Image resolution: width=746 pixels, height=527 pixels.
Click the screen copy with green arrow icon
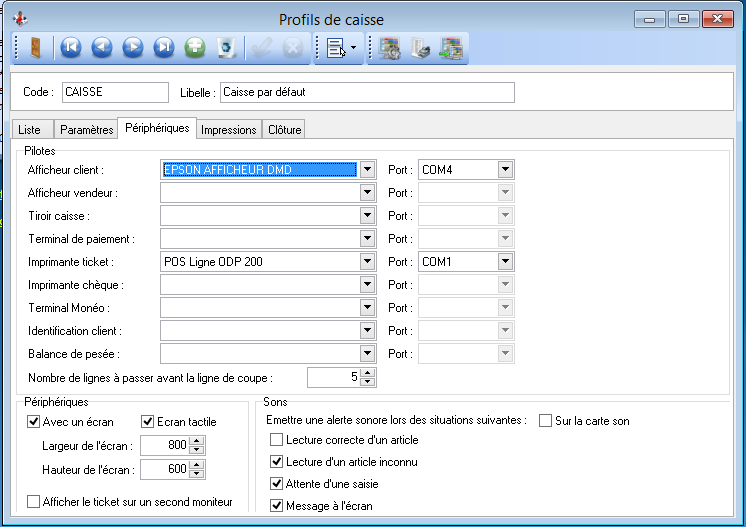451,48
